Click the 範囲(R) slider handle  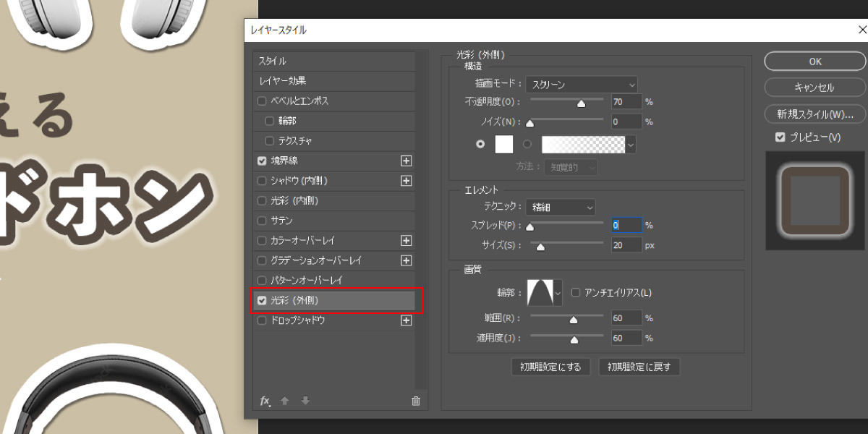click(x=574, y=320)
